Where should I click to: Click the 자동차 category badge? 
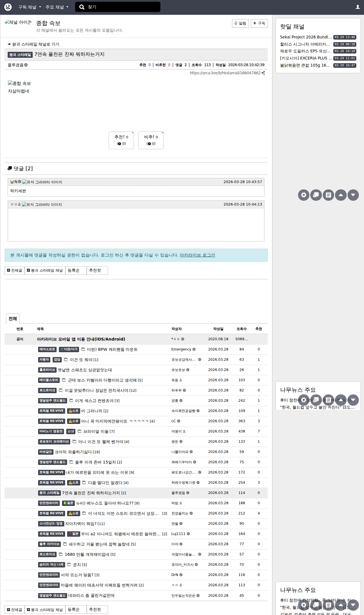(44, 360)
